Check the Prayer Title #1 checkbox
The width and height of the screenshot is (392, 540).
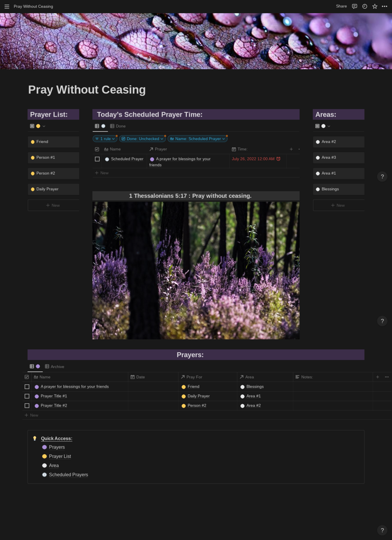(27, 396)
